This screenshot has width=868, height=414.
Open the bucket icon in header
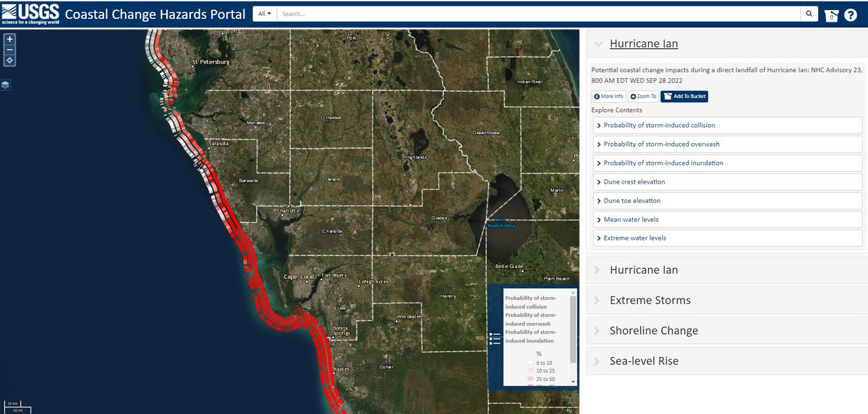(832, 15)
